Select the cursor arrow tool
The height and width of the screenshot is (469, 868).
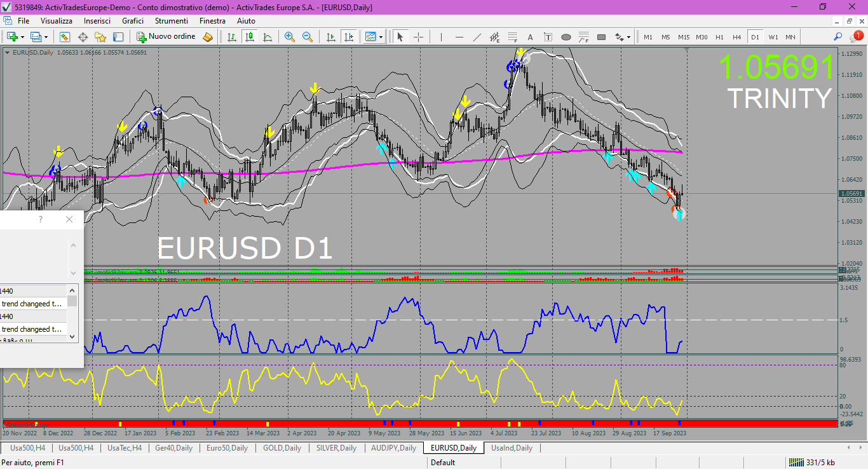[400, 37]
